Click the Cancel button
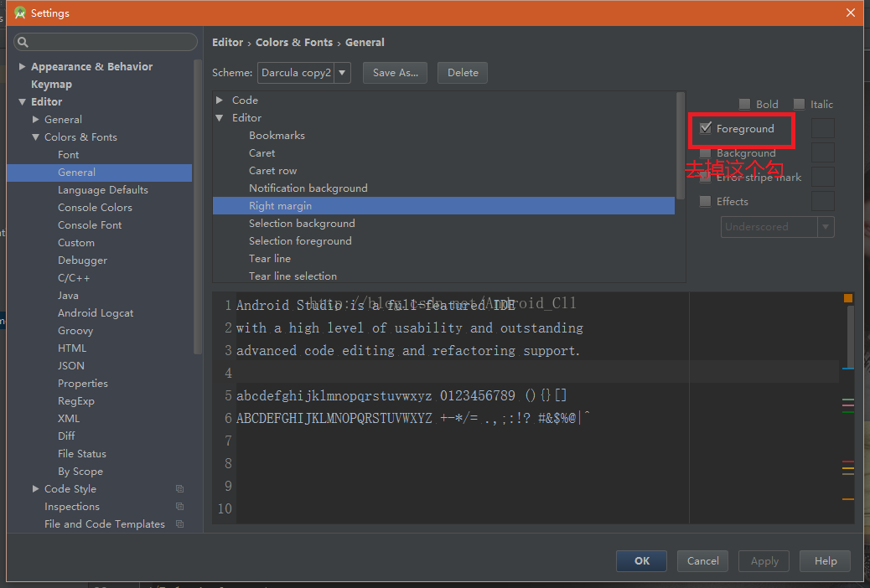Screen dimensions: 870x588 tap(702, 561)
